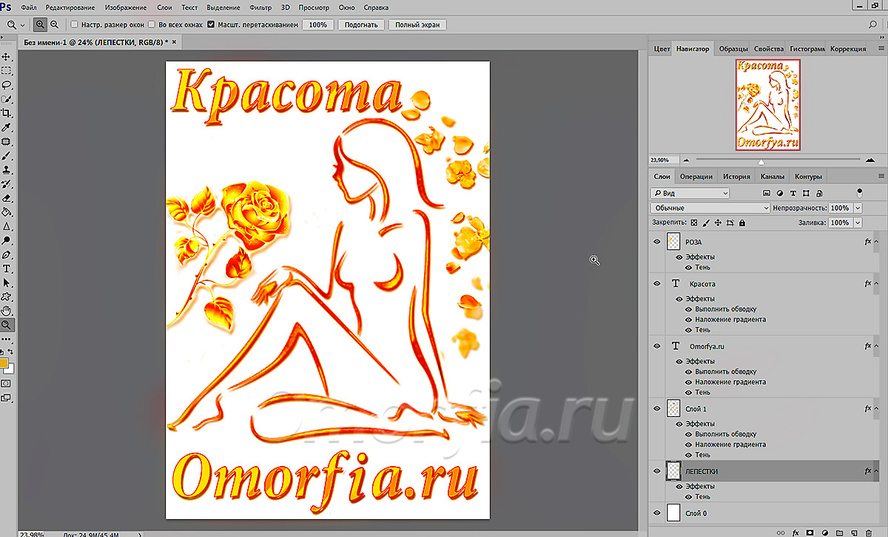Disable the 'Масшт. перетаскиванием' checkbox

(x=211, y=25)
